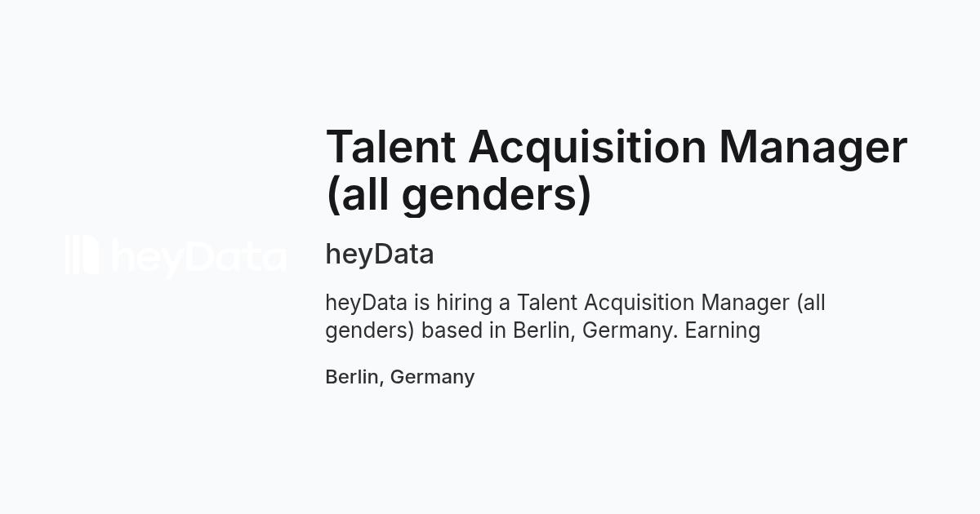Click the "(all genders)" heading line
Viewport: 980px width, 514px height.
[458, 195]
